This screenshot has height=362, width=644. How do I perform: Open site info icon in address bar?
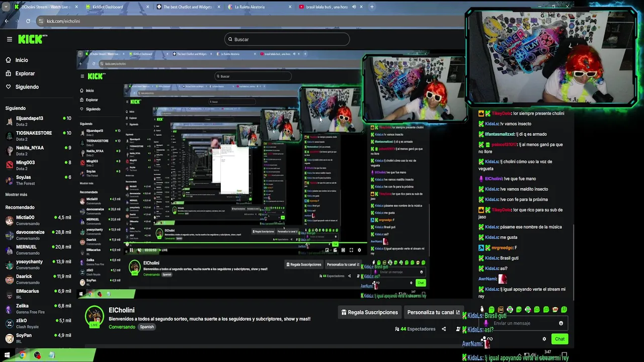click(40, 21)
